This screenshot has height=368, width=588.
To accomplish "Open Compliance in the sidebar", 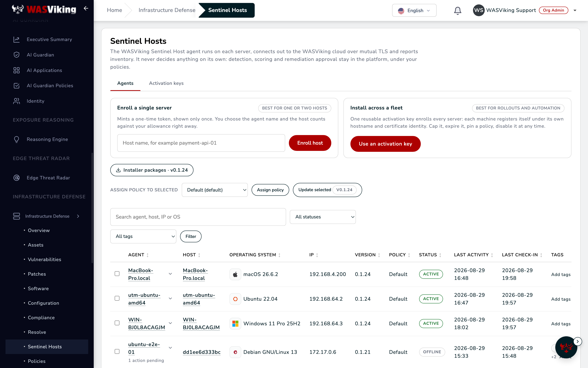I will tap(41, 318).
